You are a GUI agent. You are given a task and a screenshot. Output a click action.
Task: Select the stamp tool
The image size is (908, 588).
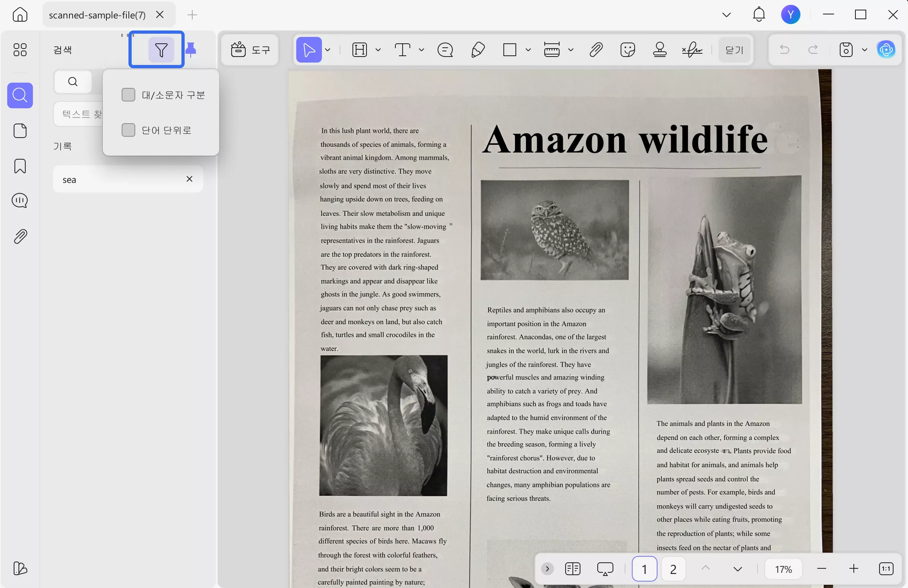click(x=660, y=50)
